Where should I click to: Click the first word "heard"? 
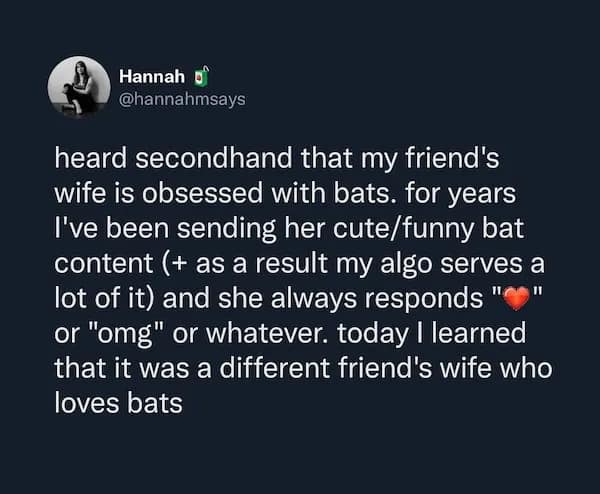[82, 159]
